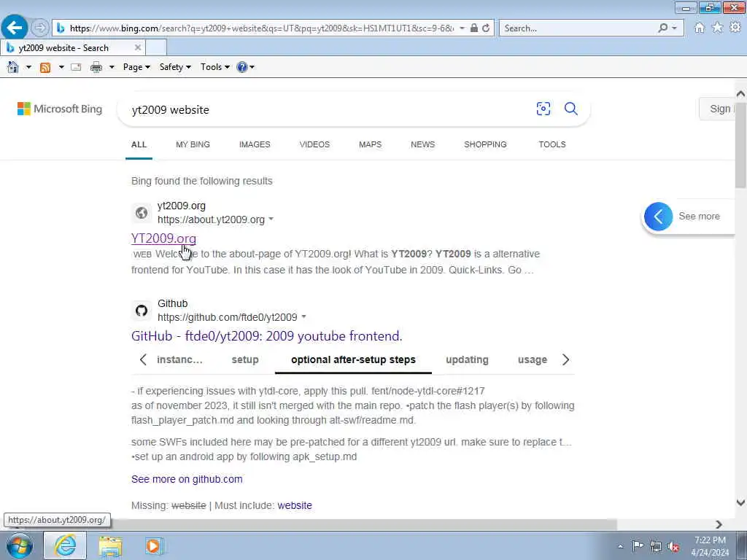
Task: Select the ALL results tab
Action: click(139, 144)
